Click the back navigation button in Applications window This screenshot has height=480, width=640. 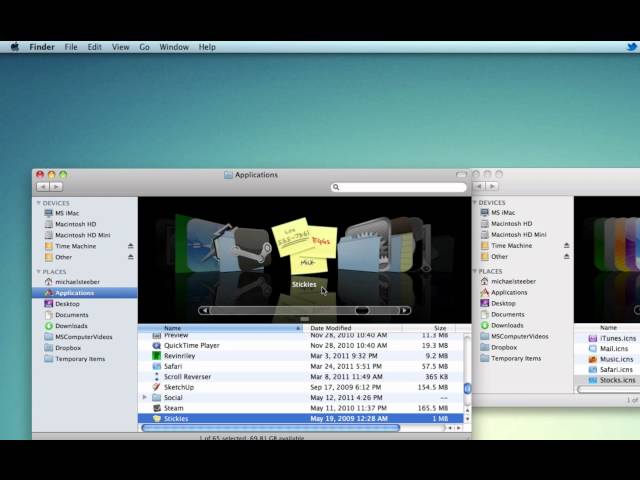pos(43,186)
